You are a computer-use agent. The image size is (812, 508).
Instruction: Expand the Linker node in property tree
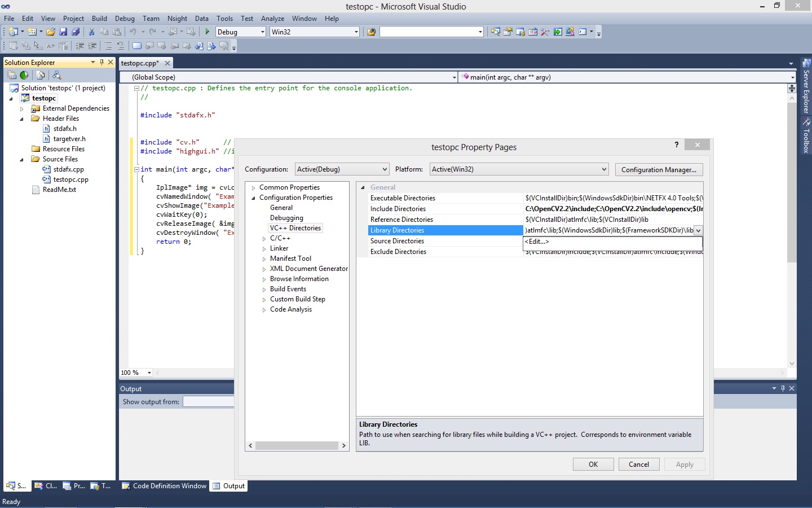(x=264, y=248)
